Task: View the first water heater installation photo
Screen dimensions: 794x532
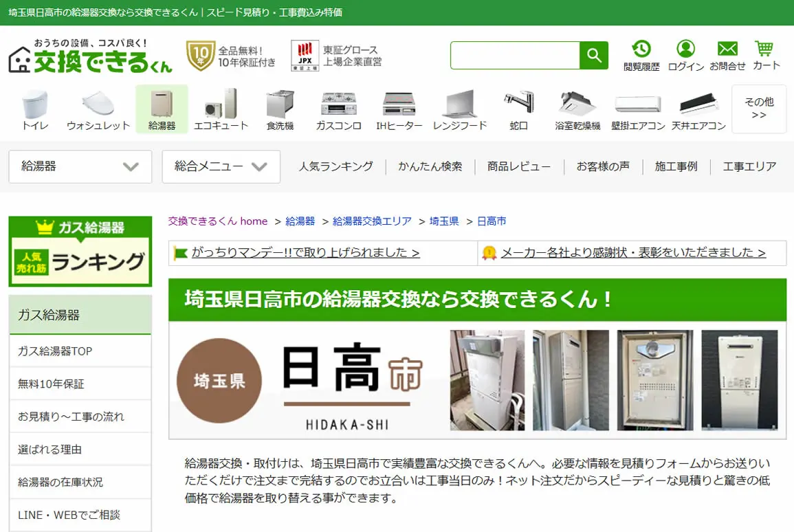Action: point(487,380)
